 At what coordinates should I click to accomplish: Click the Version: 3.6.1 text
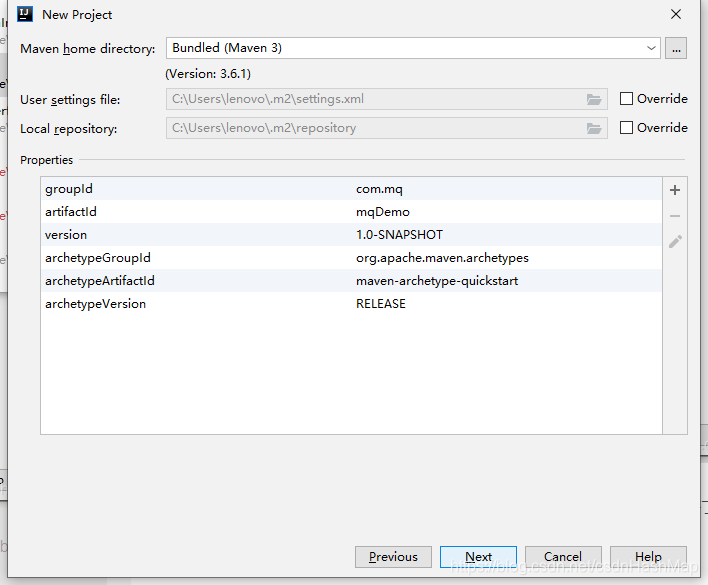[208, 74]
